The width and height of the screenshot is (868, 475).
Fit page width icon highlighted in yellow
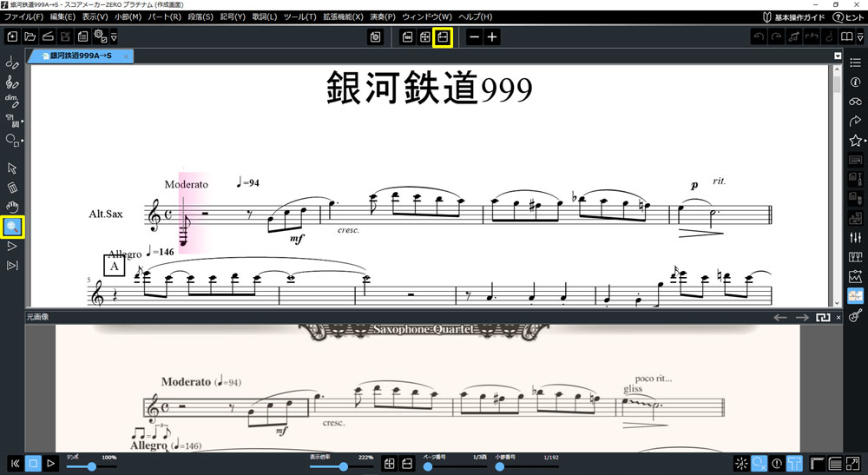[x=443, y=37]
